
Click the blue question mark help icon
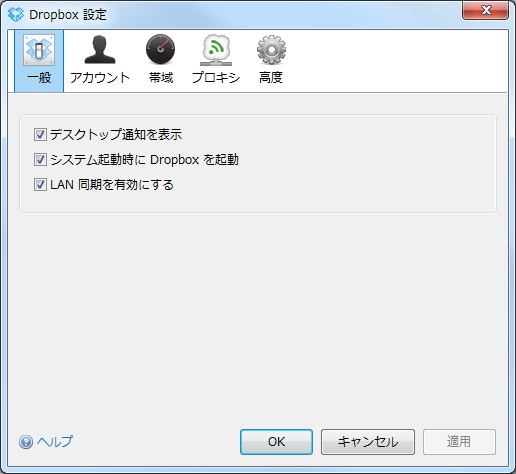click(x=26, y=442)
